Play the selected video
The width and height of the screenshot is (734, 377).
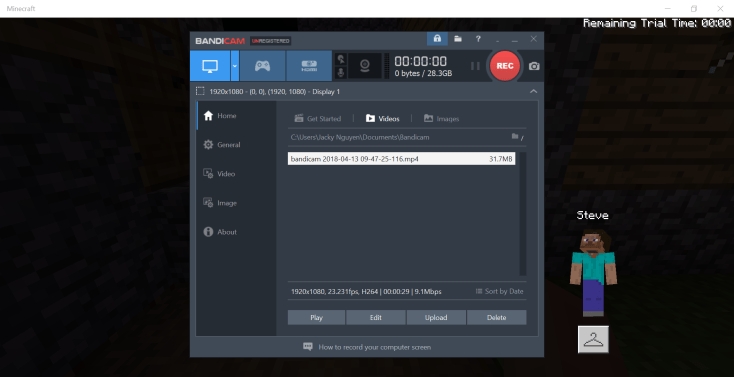click(x=316, y=318)
